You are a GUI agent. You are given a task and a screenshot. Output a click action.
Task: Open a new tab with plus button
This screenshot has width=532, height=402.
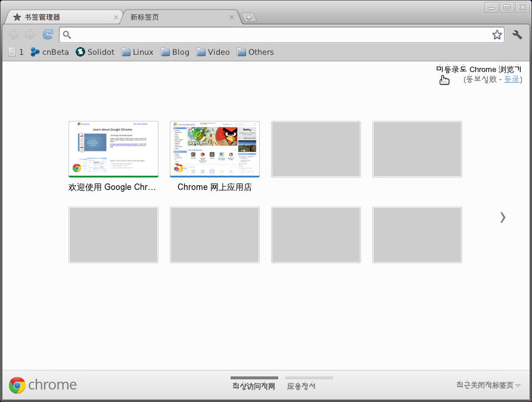[248, 17]
